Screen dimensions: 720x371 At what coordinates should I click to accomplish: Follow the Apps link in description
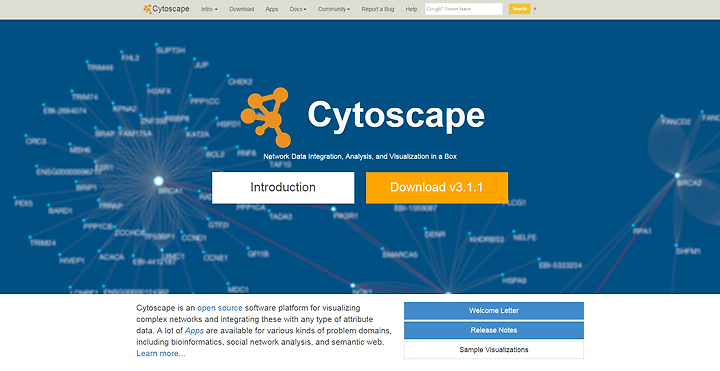click(194, 331)
